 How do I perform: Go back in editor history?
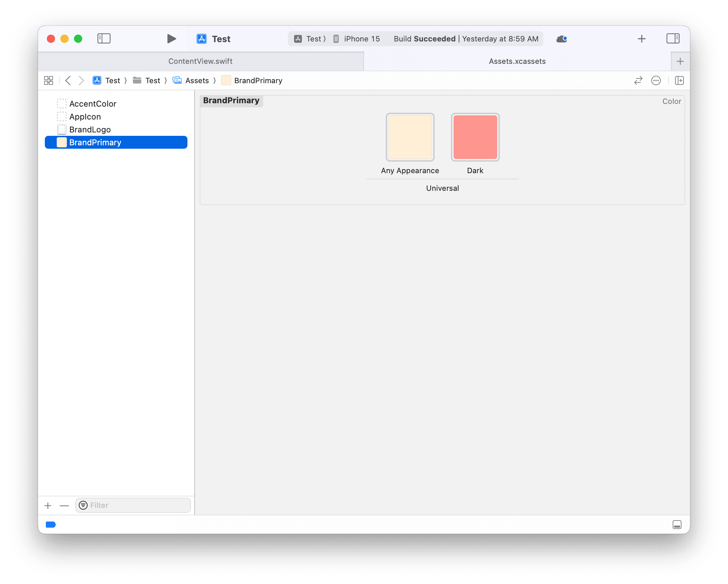pyautogui.click(x=68, y=80)
